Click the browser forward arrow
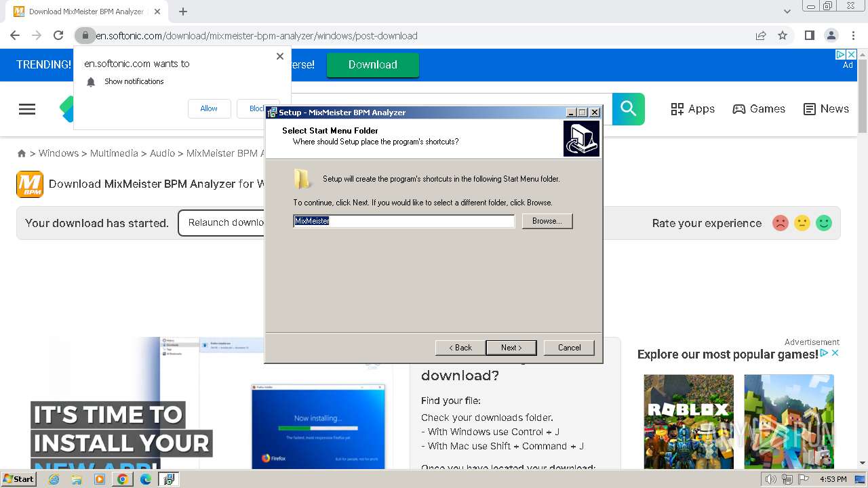 coord(37,35)
